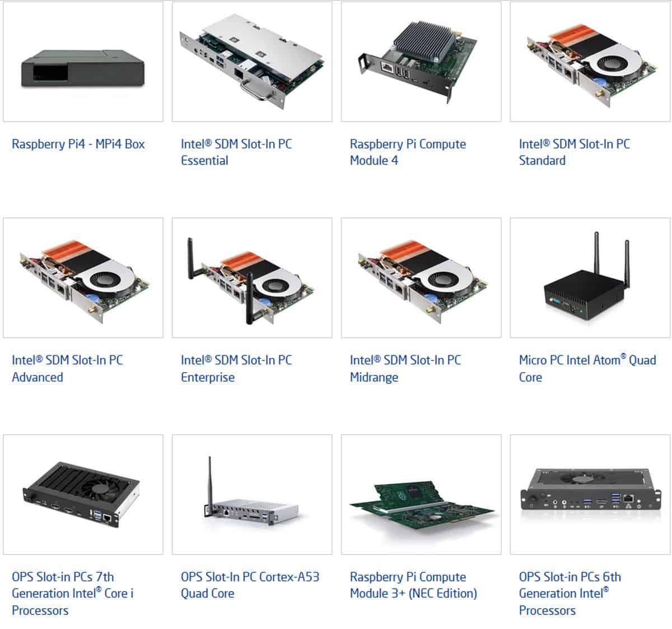The width and height of the screenshot is (672, 629).
Task: Click the Raspberry Pi Compute Module 3+ board image
Action: 421,495
